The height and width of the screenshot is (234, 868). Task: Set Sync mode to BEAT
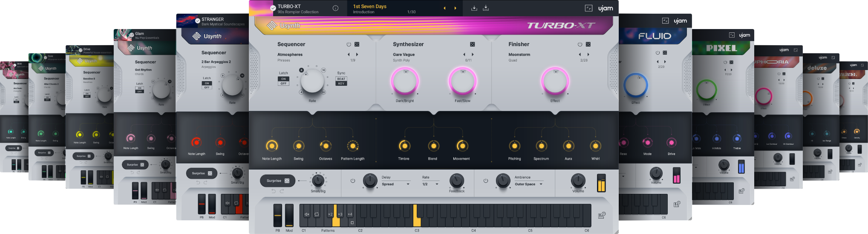tap(341, 79)
